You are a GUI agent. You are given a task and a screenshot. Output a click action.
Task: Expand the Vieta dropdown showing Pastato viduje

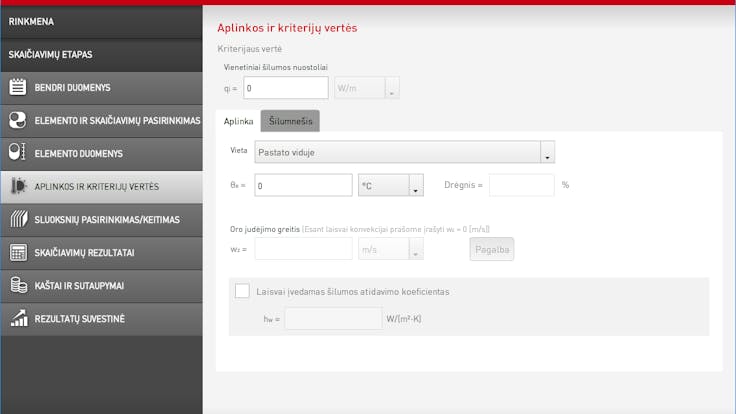pos(546,153)
